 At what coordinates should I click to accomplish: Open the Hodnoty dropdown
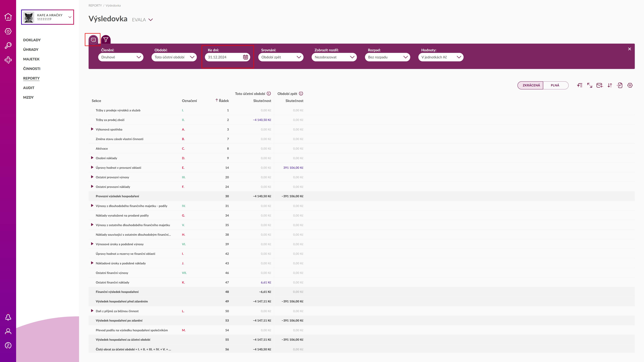coord(441,57)
